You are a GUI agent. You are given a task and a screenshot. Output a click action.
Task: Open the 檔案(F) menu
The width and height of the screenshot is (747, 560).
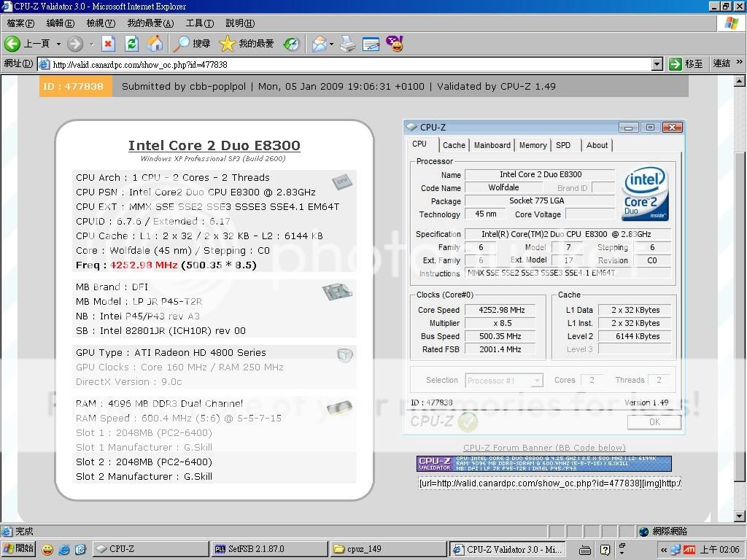click(20, 23)
